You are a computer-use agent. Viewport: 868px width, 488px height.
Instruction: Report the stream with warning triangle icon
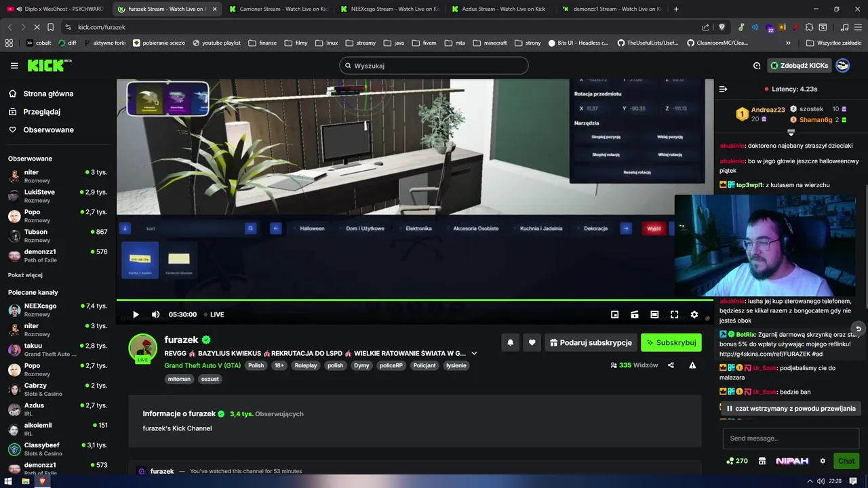tap(692, 365)
